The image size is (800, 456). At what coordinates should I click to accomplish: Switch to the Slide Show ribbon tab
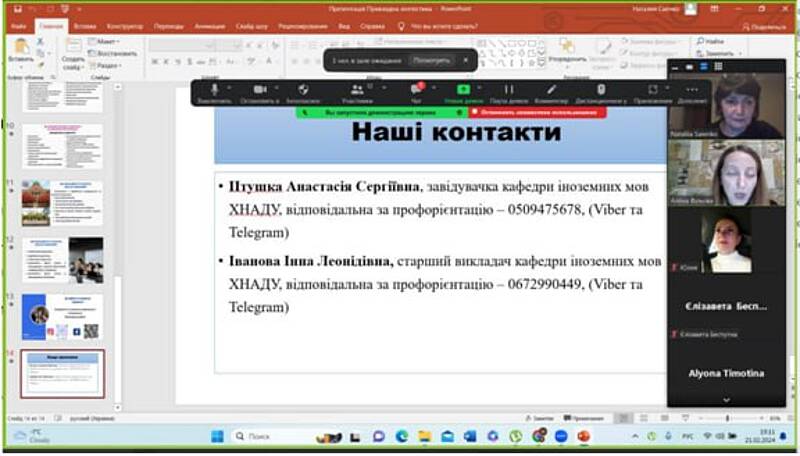252,26
